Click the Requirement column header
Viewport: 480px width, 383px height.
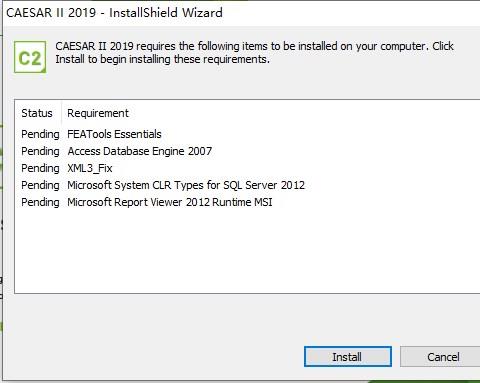(x=98, y=113)
